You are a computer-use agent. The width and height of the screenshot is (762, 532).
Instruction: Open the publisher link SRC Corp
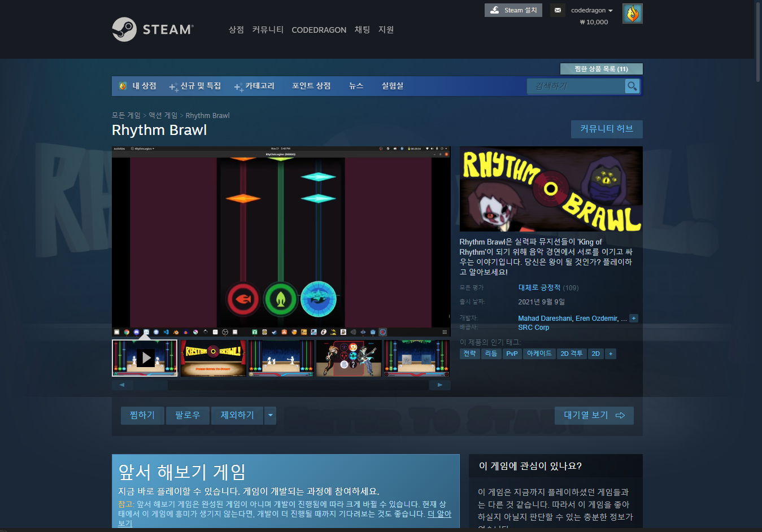(x=533, y=328)
